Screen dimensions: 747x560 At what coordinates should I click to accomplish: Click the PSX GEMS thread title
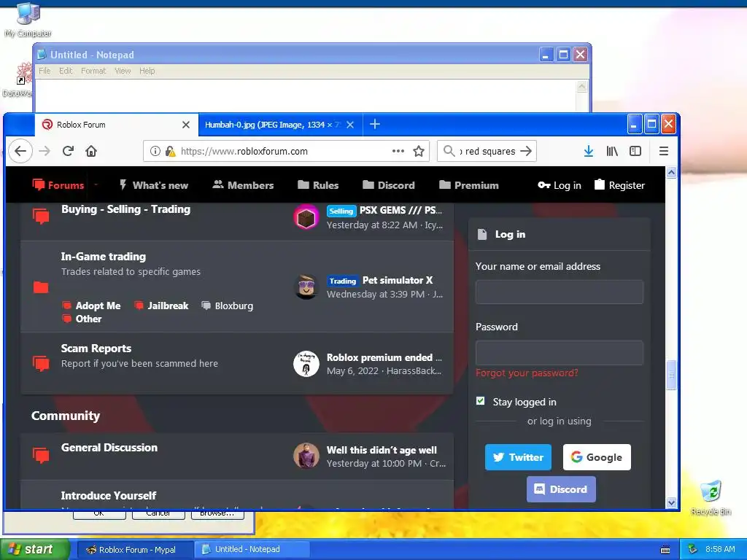400,210
